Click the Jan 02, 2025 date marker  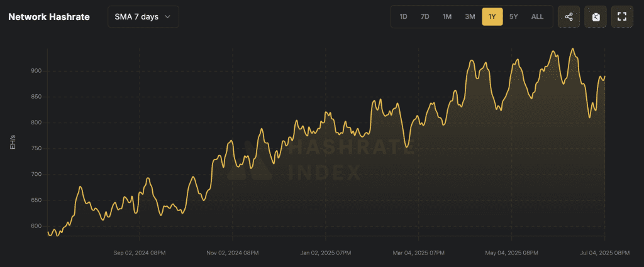(326, 253)
